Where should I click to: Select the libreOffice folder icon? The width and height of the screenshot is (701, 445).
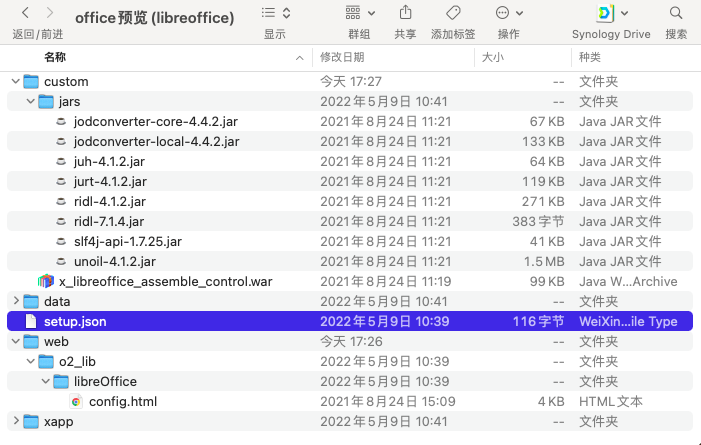[61, 381]
